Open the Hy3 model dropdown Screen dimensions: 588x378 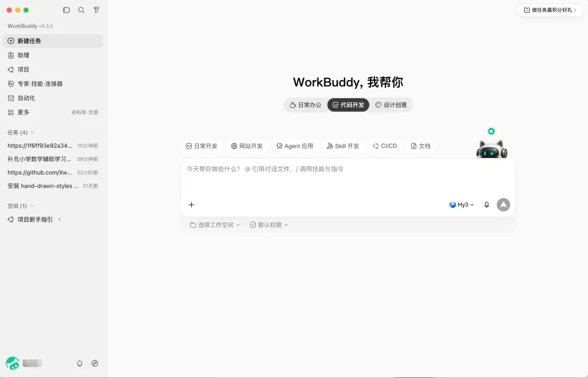[x=462, y=205]
